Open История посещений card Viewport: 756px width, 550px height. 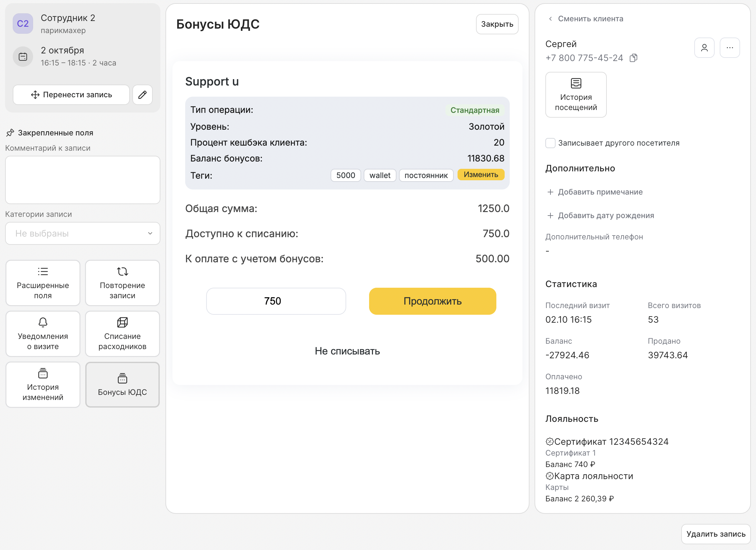(576, 95)
